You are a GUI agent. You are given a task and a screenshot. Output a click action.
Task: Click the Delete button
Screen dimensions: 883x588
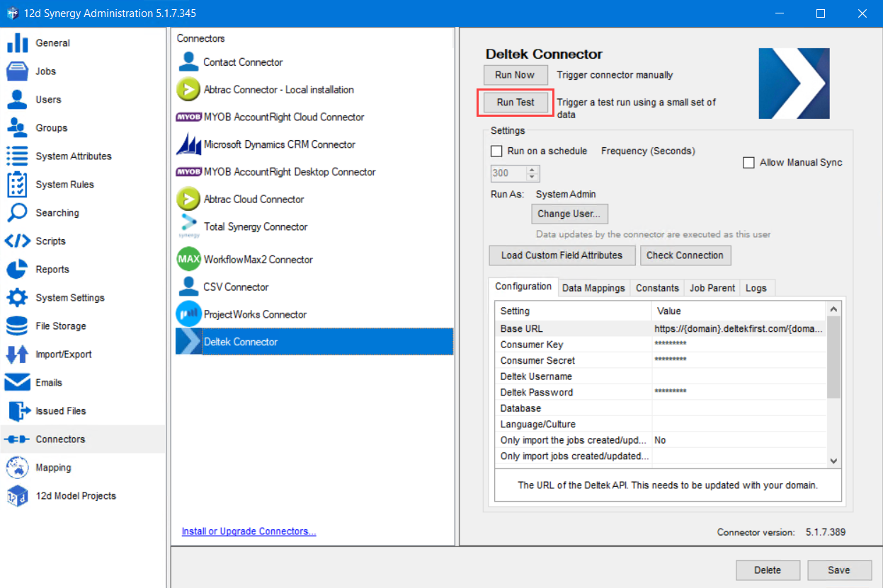coord(768,570)
